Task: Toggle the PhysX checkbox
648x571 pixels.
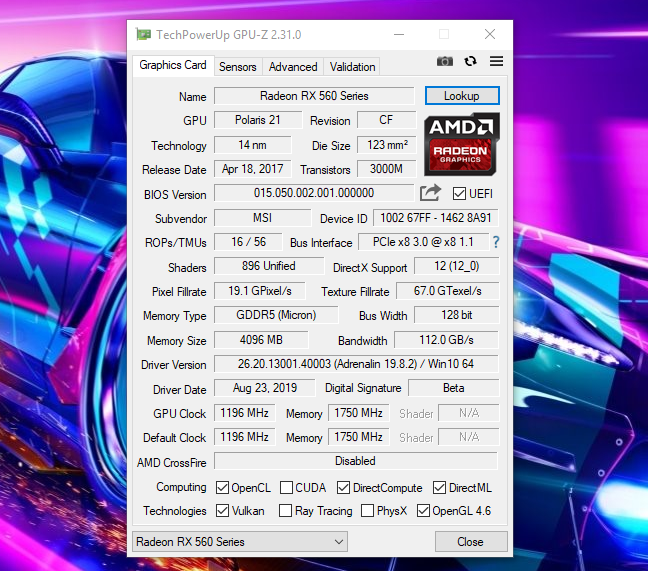Action: point(367,511)
